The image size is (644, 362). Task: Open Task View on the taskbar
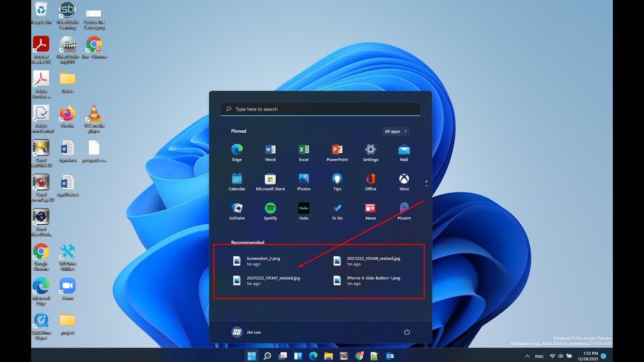(282, 356)
